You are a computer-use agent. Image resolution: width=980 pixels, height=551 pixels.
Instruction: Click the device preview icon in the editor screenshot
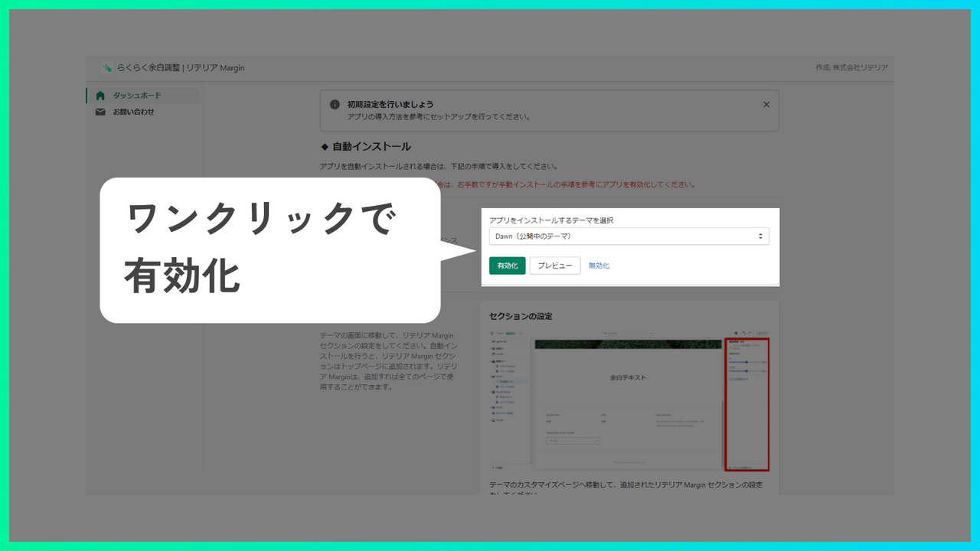tap(736, 333)
